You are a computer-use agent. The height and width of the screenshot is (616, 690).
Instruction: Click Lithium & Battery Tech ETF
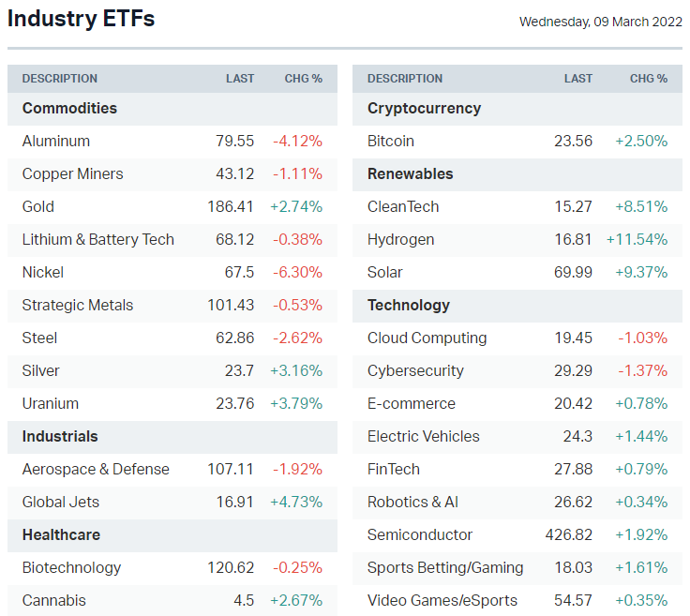[x=98, y=239]
